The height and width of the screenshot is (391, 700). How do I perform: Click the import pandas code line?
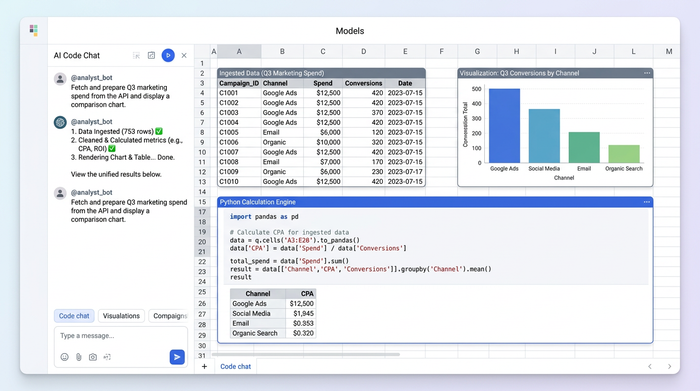pos(264,216)
